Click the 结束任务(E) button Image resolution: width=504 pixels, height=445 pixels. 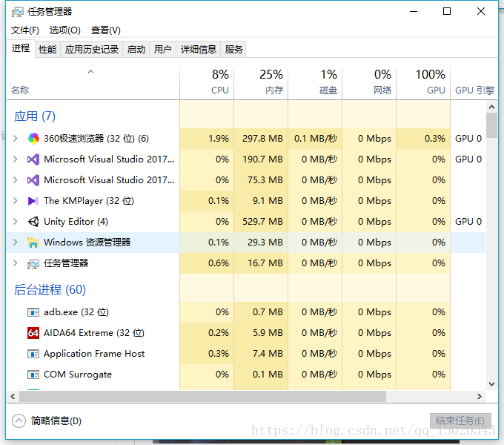pyautogui.click(x=460, y=421)
